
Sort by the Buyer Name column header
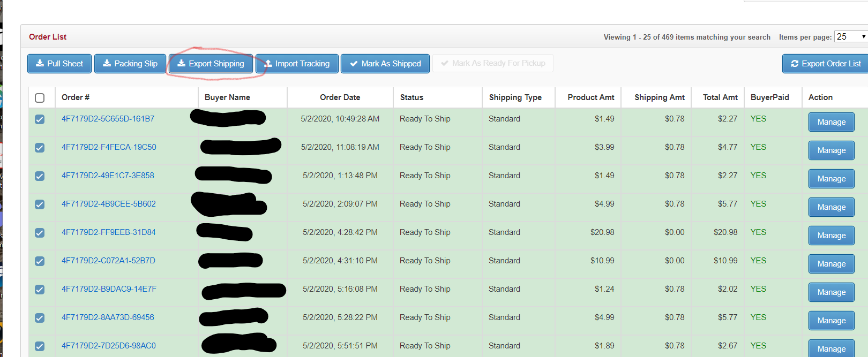[227, 97]
